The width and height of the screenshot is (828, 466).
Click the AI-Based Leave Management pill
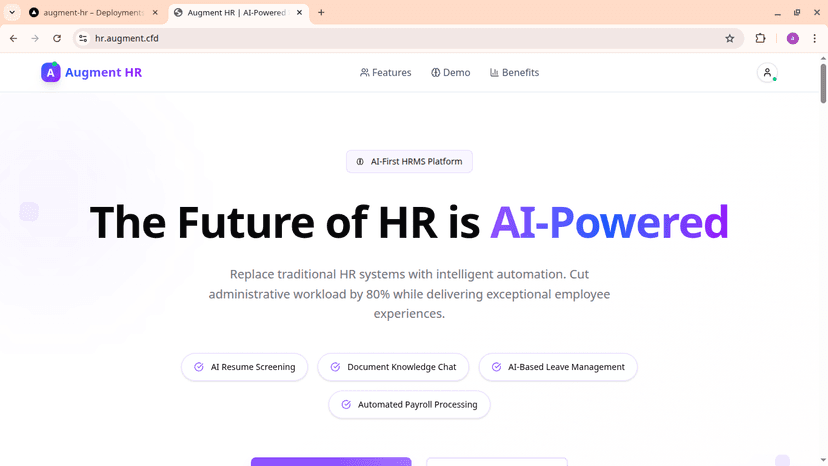point(558,367)
